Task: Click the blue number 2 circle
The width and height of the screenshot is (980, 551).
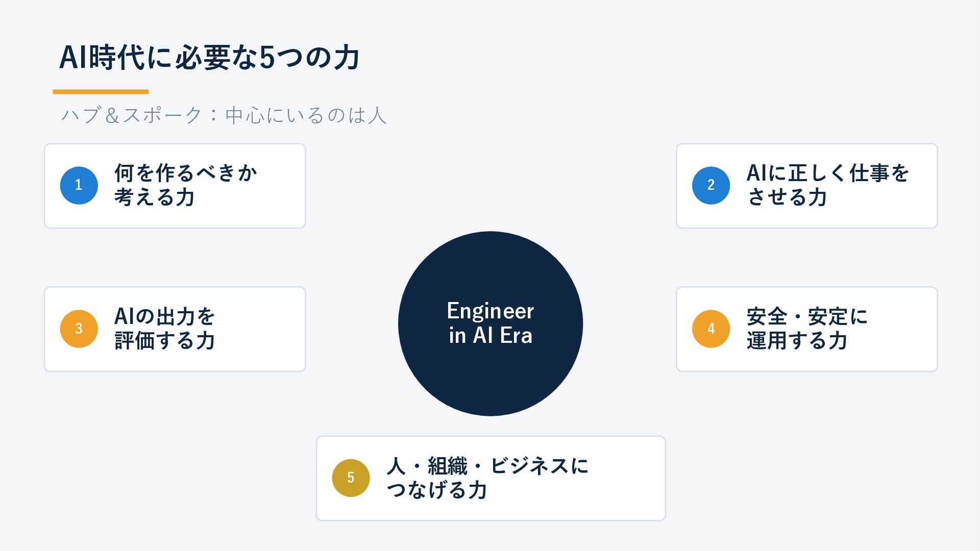Action: (711, 186)
